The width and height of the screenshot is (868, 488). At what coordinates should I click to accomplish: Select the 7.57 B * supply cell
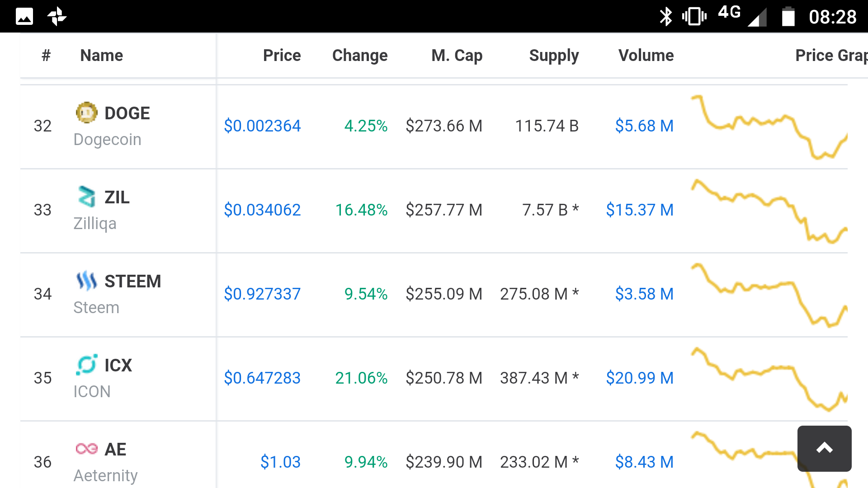(x=551, y=210)
